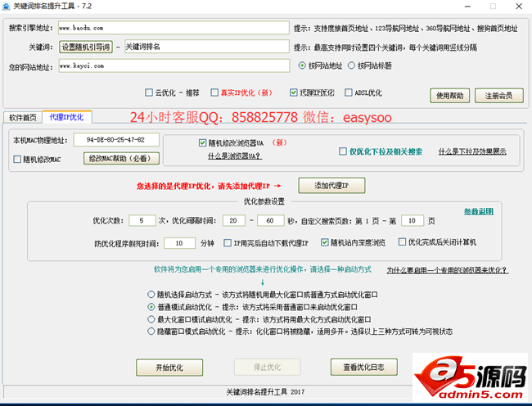Open the 修改MAC帮助（必看） button

[x=121, y=159]
